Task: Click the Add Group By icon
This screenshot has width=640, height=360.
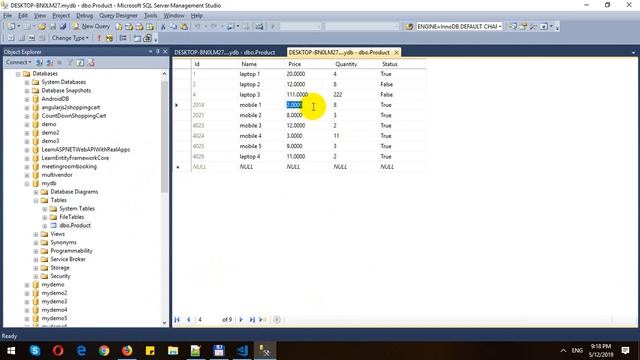Action: tap(123, 38)
